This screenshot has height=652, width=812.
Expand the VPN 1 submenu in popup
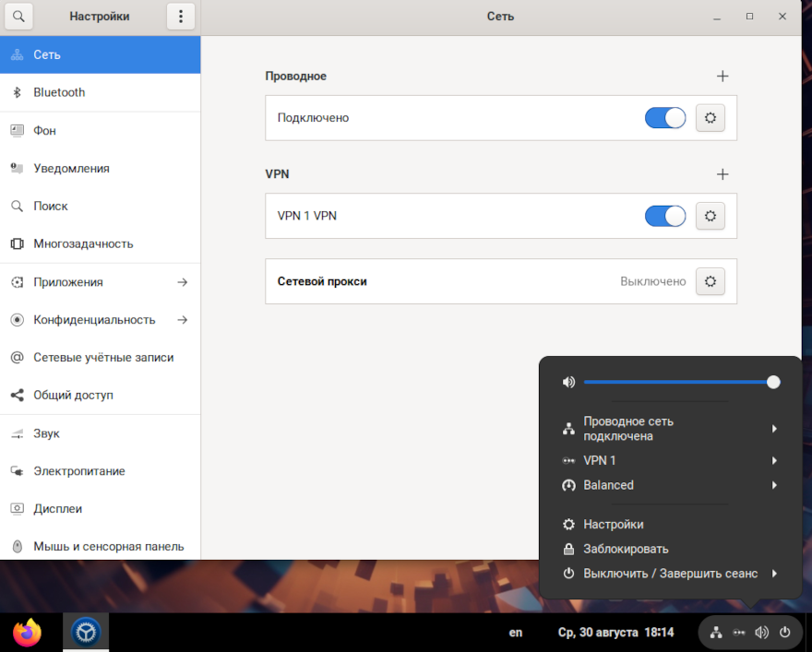670,460
